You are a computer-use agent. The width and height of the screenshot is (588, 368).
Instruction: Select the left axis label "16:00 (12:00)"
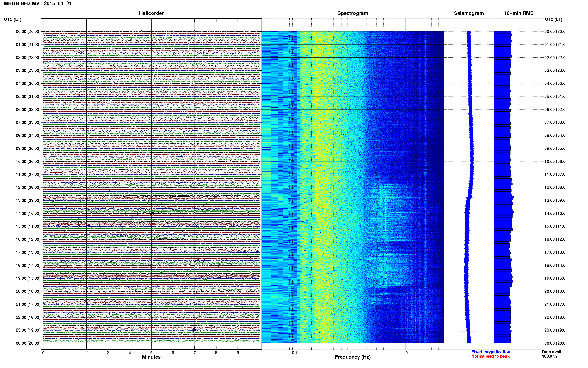pos(28,239)
